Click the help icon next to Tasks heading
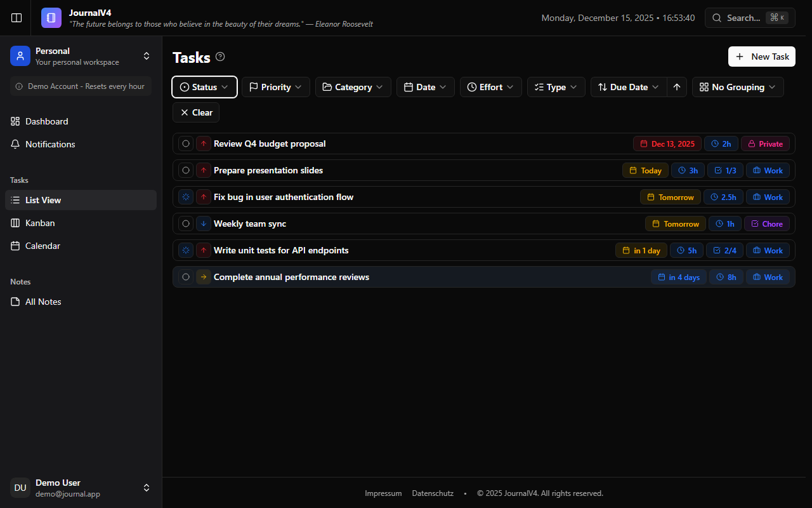The image size is (812, 508). [x=219, y=57]
